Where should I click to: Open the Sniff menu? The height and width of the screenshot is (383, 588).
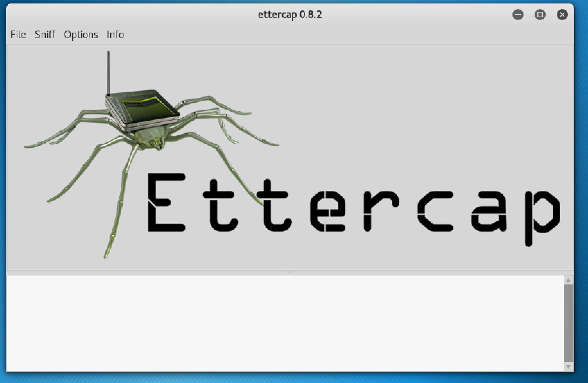45,35
